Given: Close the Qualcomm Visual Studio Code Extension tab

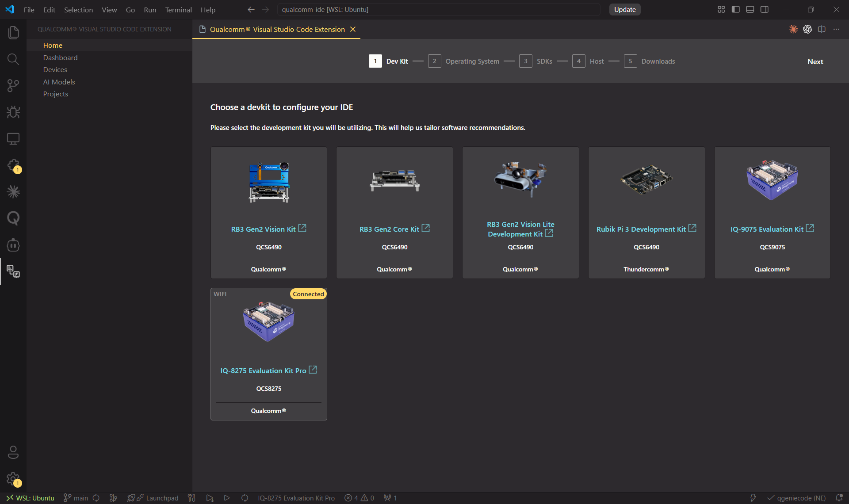Looking at the screenshot, I should (x=353, y=29).
